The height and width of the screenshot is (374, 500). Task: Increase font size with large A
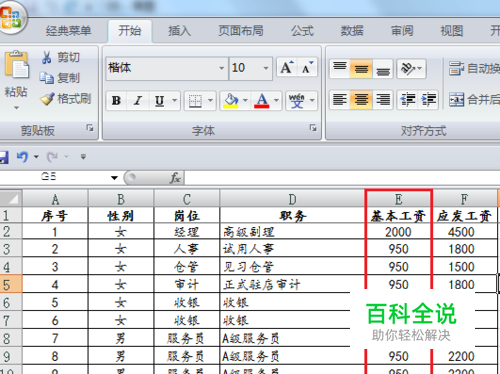click(287, 68)
